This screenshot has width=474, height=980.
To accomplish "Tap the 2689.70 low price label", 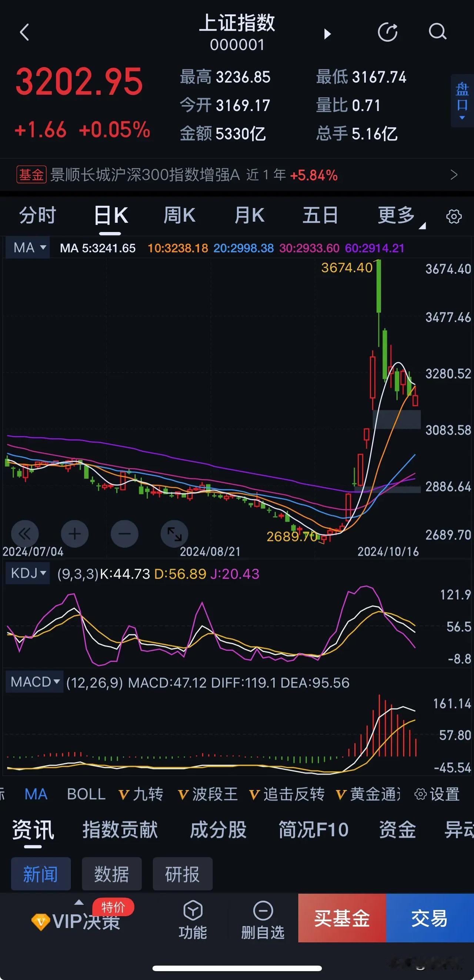I will (292, 536).
